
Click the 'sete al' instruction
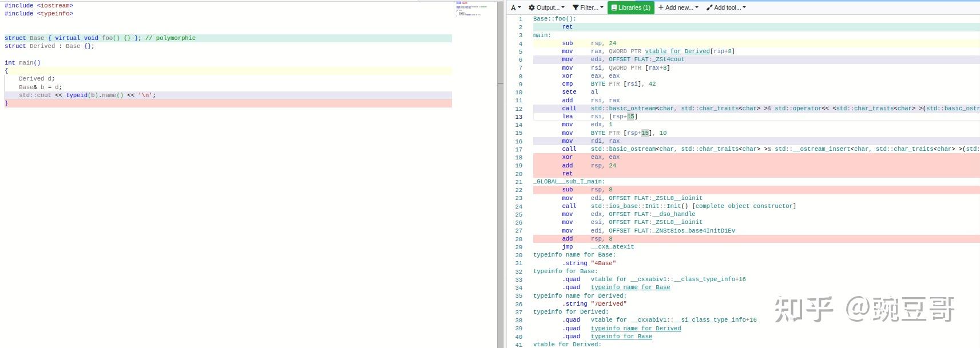click(x=580, y=92)
